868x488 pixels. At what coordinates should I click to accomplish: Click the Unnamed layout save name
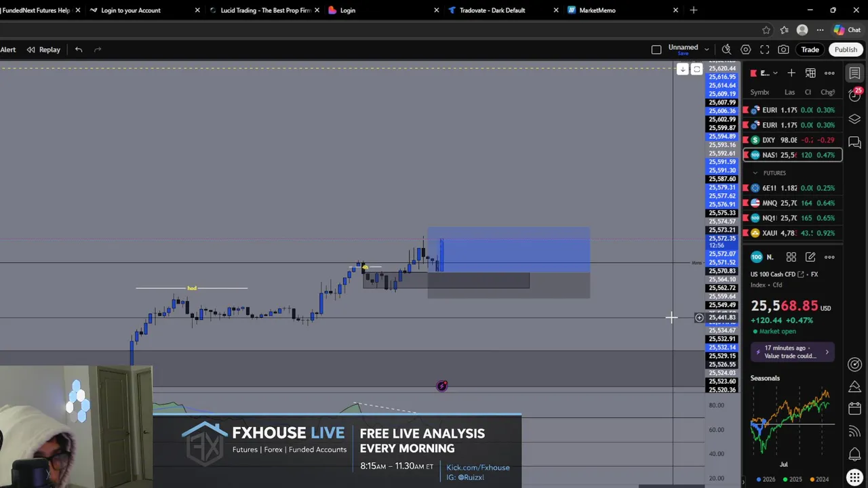click(x=683, y=49)
